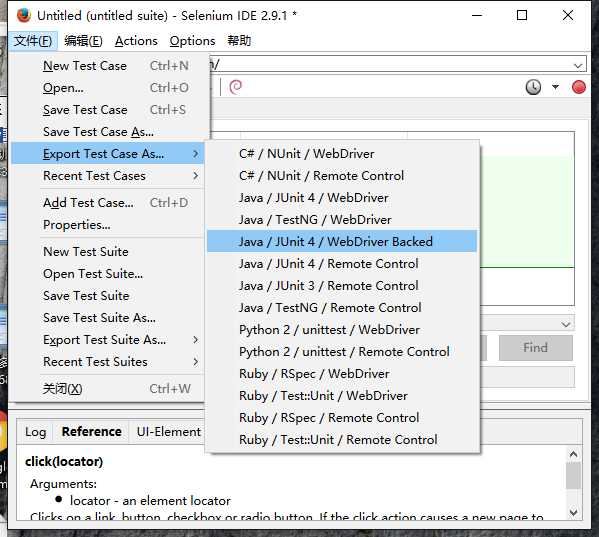The image size is (599, 537).
Task: Export as C# / NUnit / WebDriver
Action: [x=342, y=154]
